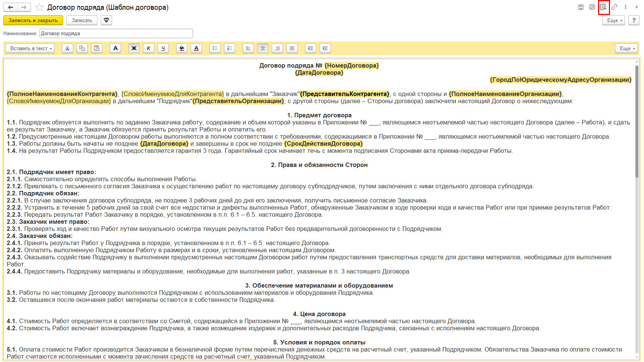
Task: Click the heading 1. Предмет договора
Action: (319, 115)
